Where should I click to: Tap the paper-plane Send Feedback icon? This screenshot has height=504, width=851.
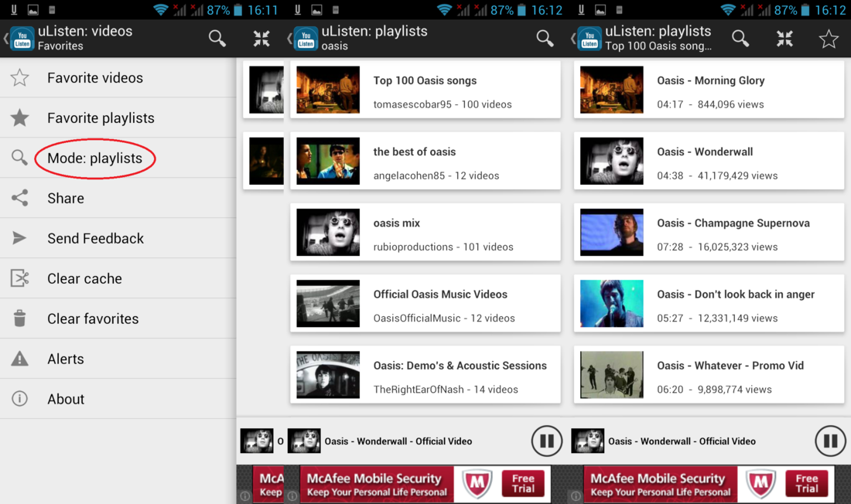pyautogui.click(x=19, y=237)
